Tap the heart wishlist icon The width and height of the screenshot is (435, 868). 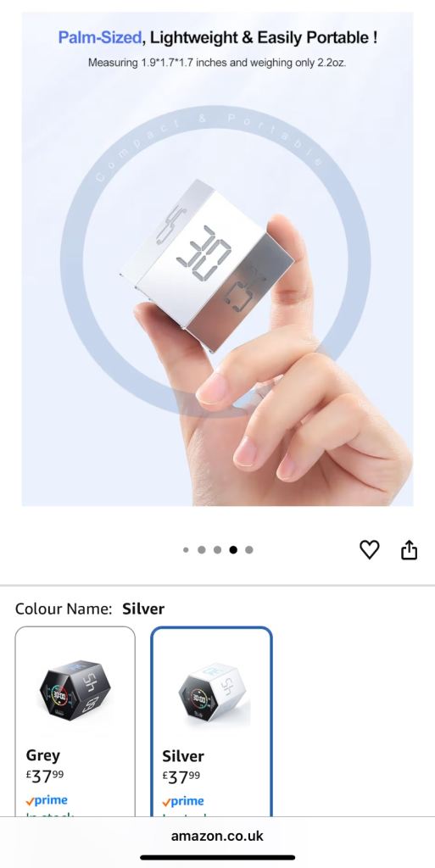pyautogui.click(x=370, y=549)
